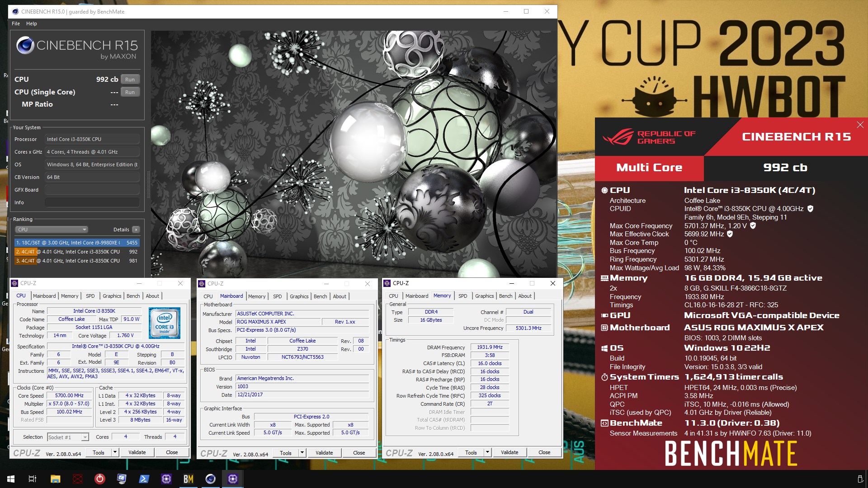Image resolution: width=868 pixels, height=488 pixels.
Task: Expand Tools arrow in Memory CPU-Z window
Action: coord(487,452)
